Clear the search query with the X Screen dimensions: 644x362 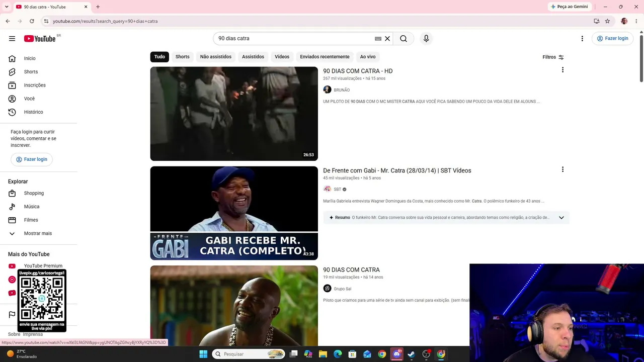pos(387,38)
